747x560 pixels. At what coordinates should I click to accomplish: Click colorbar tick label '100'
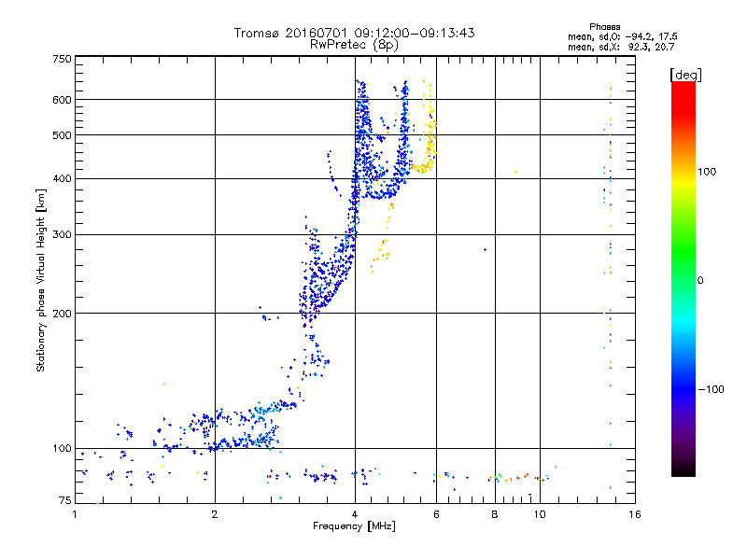click(x=707, y=172)
